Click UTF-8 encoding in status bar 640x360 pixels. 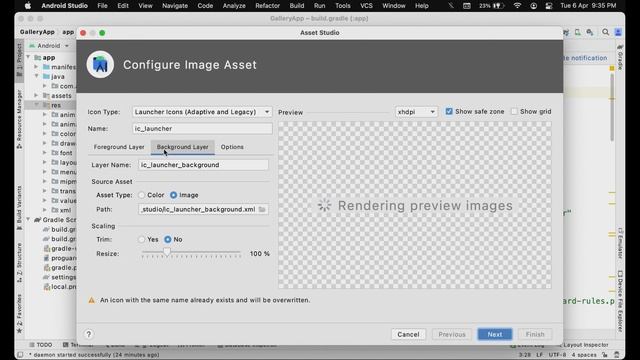(557, 355)
